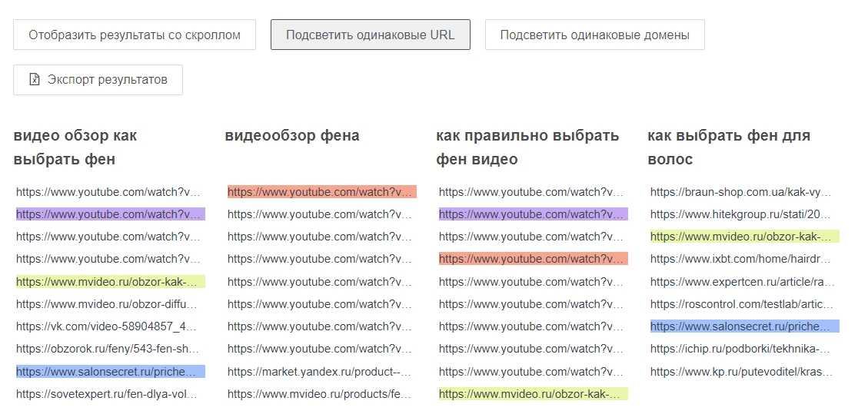Toggle "Подсветить одинаковые домены" highlighting

[594, 35]
